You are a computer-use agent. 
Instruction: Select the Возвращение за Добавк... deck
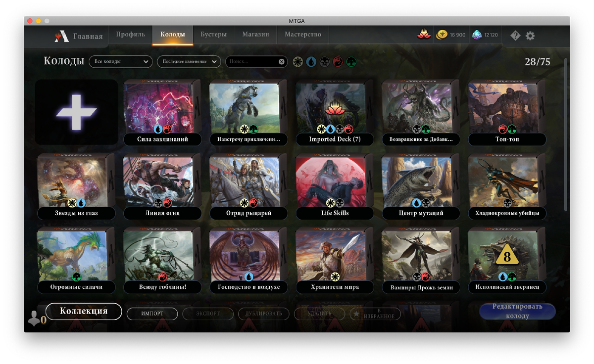[421, 112]
